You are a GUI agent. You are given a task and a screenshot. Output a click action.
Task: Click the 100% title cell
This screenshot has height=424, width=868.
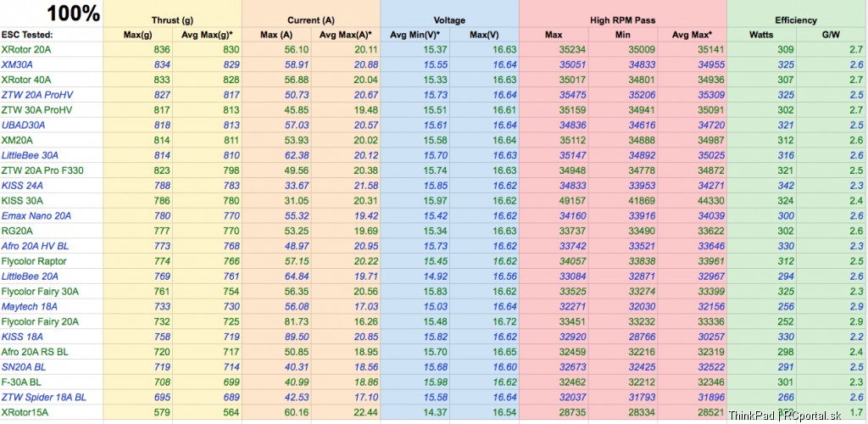pyautogui.click(x=73, y=14)
